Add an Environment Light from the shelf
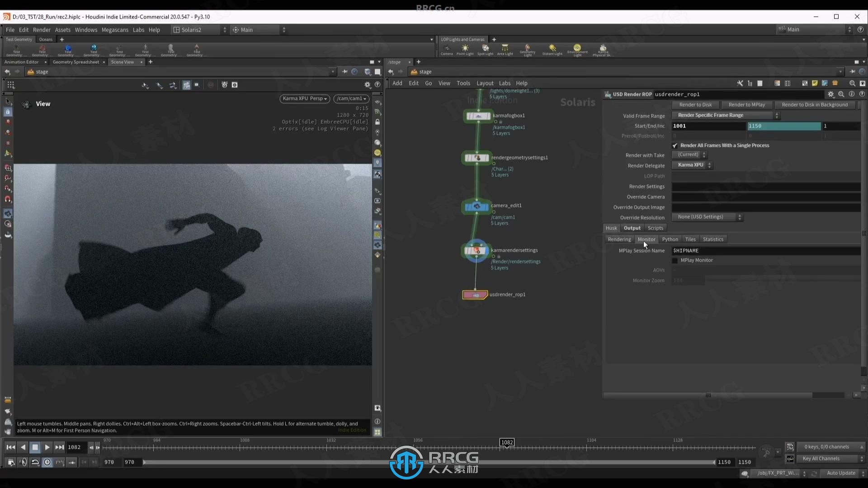This screenshot has height=488, width=868. click(x=577, y=50)
